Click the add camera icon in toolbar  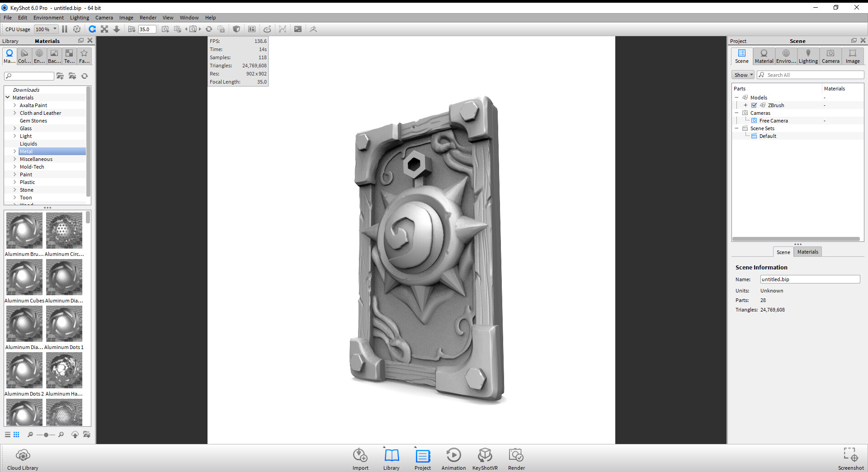pyautogui.click(x=165, y=29)
